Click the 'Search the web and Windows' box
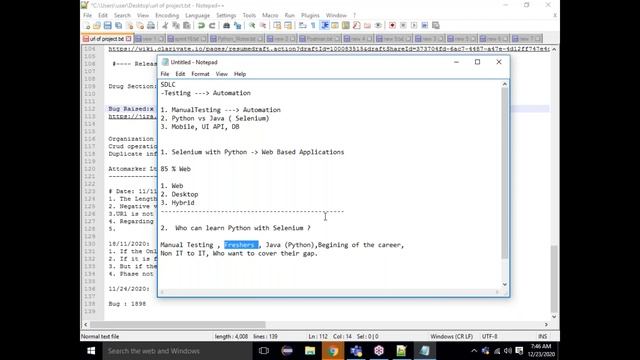The height and width of the screenshot is (360, 640). 176,351
